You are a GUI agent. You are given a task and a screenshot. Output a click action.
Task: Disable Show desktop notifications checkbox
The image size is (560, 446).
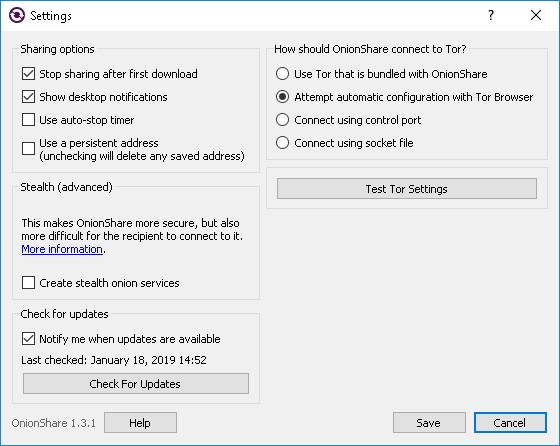28,97
